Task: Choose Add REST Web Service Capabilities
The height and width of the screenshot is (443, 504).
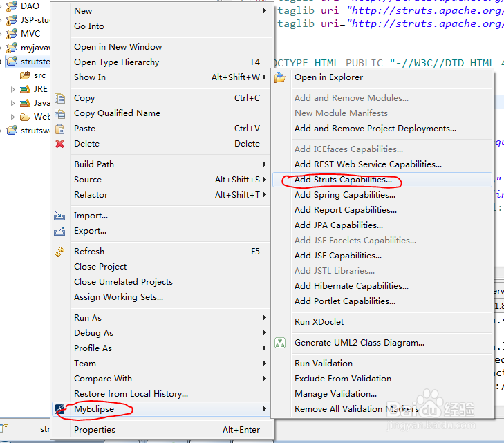Action: click(x=382, y=164)
